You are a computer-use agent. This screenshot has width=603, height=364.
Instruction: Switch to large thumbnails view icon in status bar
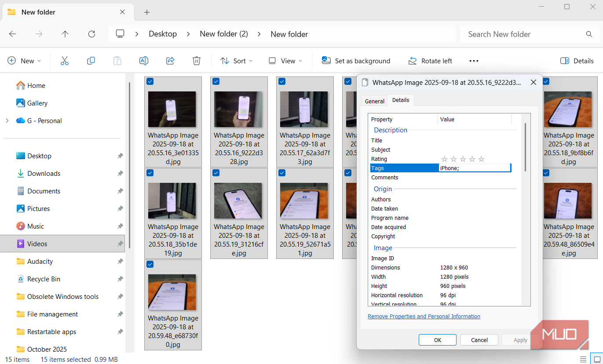596,359
